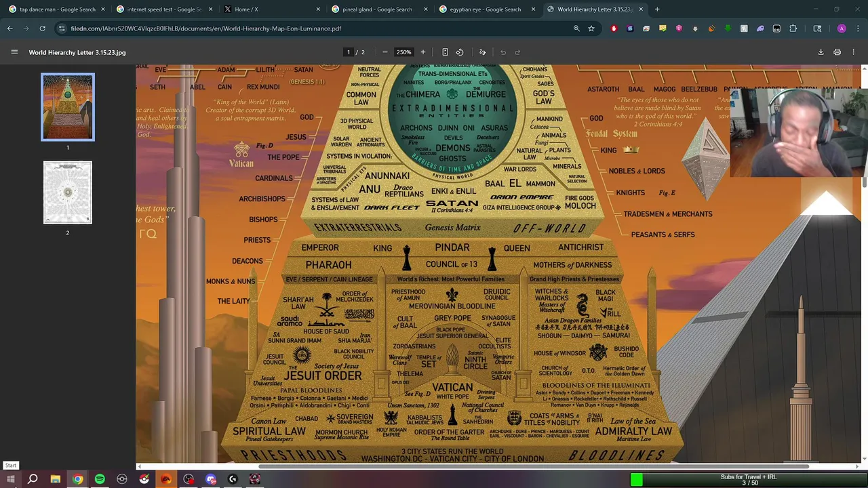Open a new browser tab
Viewport: 868px width, 488px height.
click(x=657, y=9)
